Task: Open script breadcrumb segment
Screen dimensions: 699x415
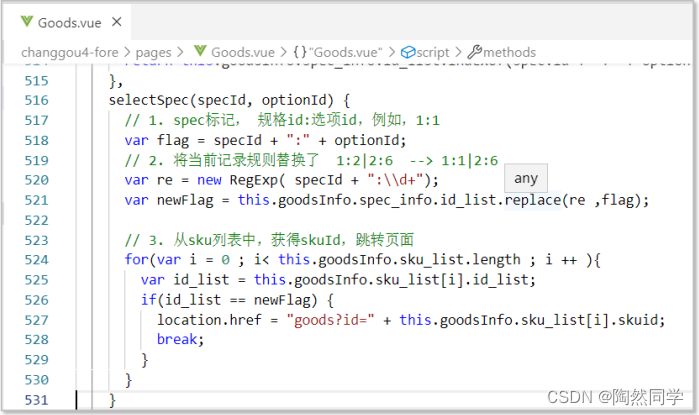Action: (x=433, y=53)
